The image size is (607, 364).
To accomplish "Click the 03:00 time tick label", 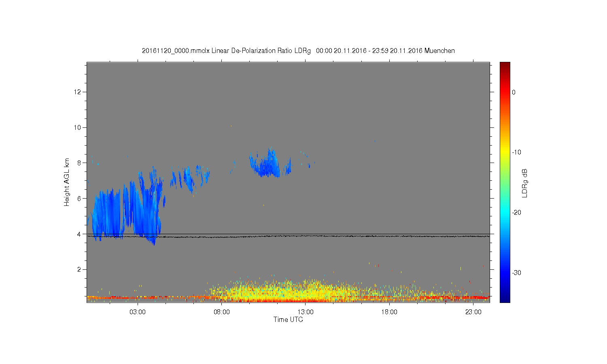I will 138,312.
